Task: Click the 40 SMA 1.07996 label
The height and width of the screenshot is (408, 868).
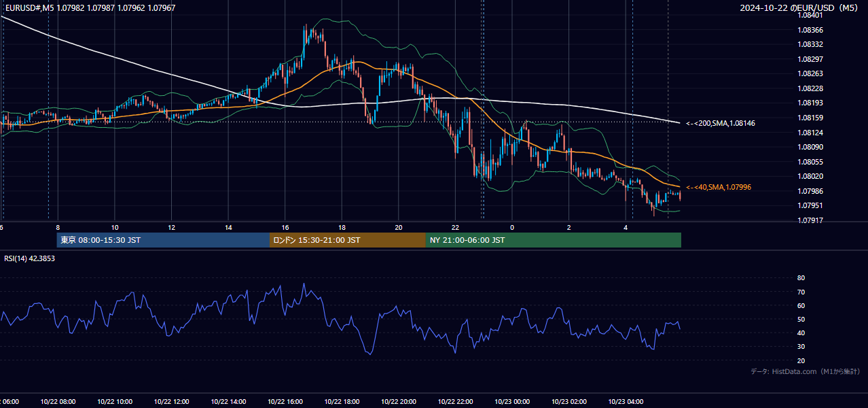Action: [719, 187]
